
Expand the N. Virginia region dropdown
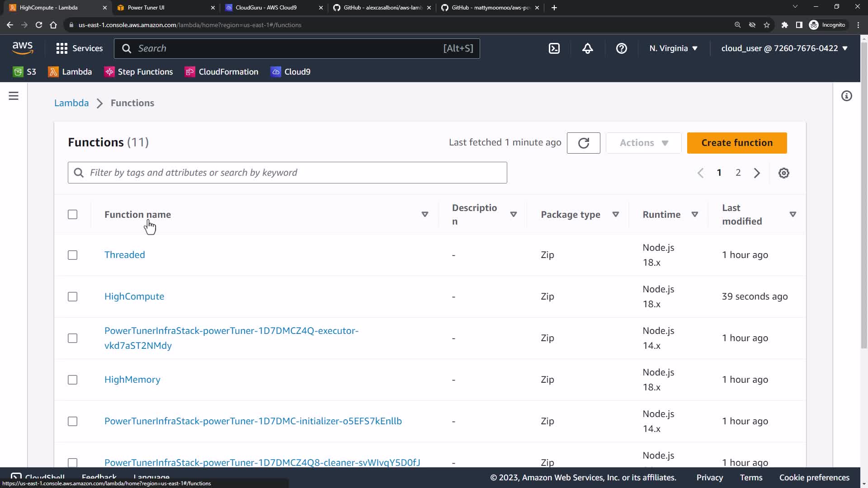pyautogui.click(x=673, y=48)
